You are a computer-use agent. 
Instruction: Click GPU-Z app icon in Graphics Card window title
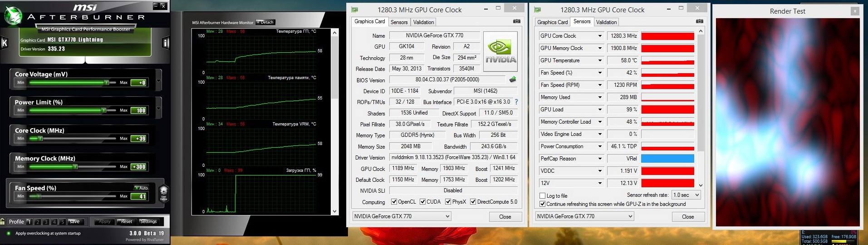(x=354, y=10)
